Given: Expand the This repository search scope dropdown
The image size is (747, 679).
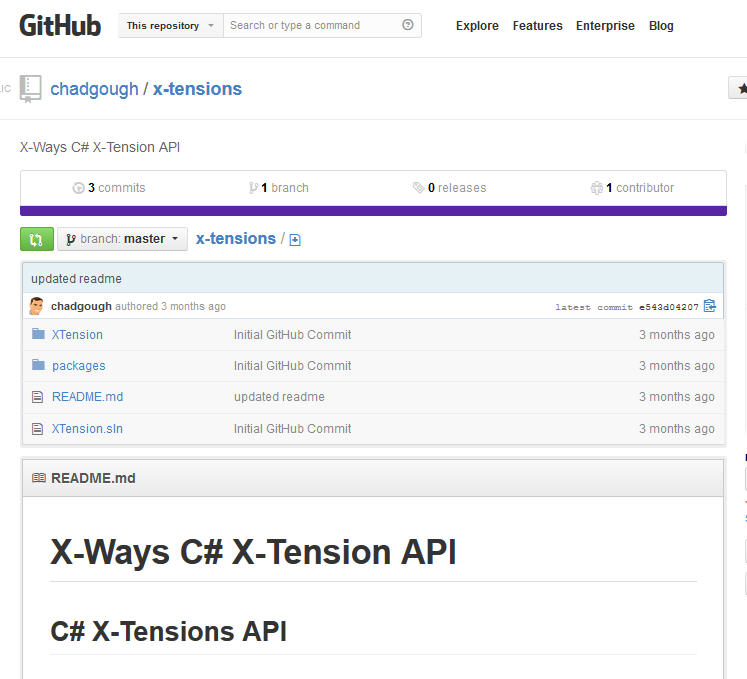Looking at the screenshot, I should (170, 25).
